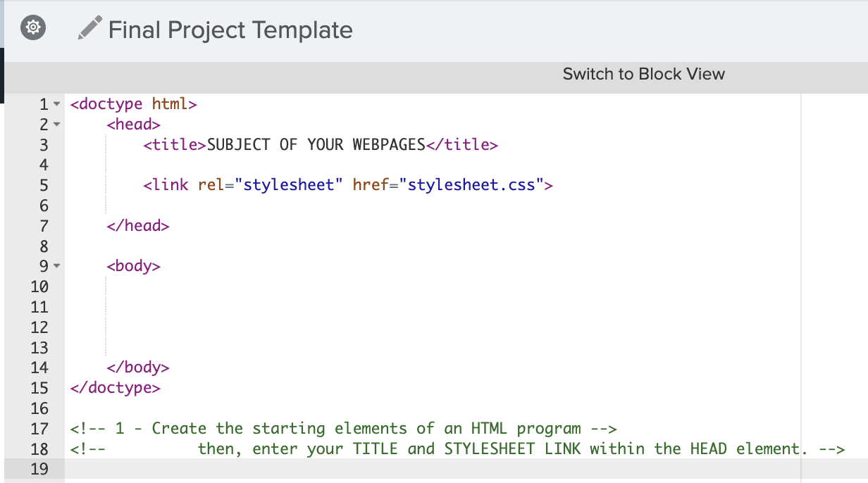This screenshot has width=868, height=483.
Task: Click the closing body tag
Action: click(138, 368)
